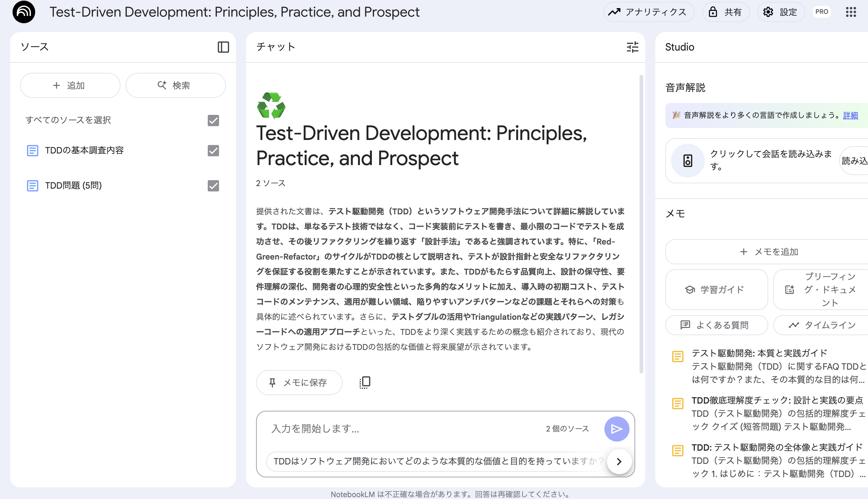
Task: Open the アナリティクス analytics view
Action: tap(648, 12)
